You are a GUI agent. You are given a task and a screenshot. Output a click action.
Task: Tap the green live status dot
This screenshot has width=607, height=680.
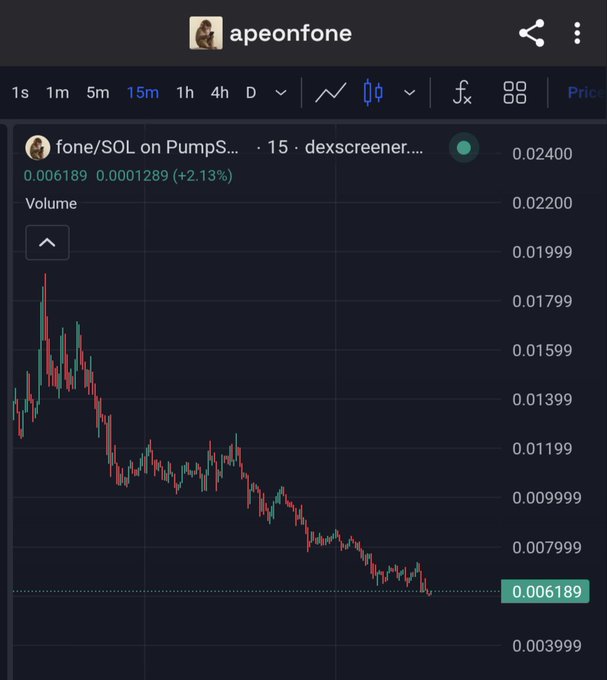[464, 148]
